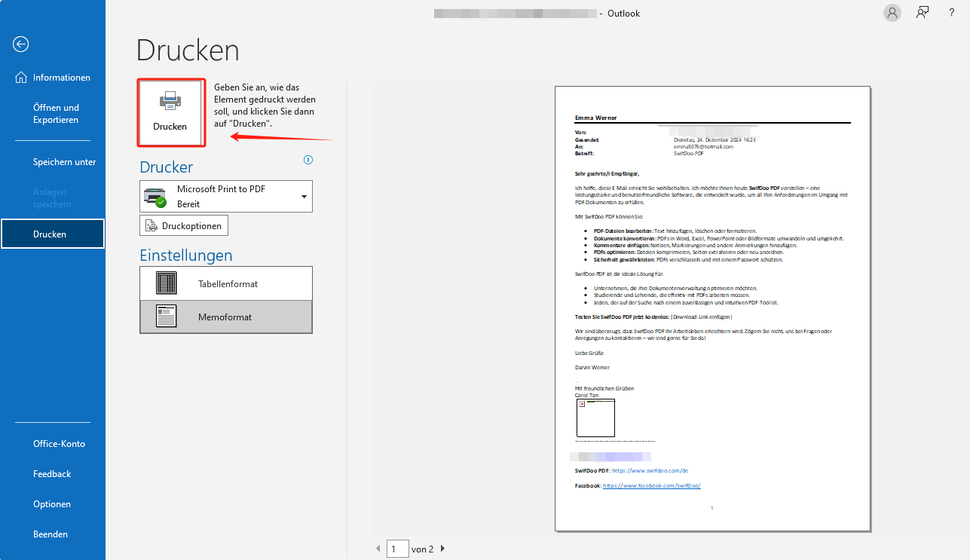970x560 pixels.
Task: Click the print preview page
Action: click(x=712, y=308)
